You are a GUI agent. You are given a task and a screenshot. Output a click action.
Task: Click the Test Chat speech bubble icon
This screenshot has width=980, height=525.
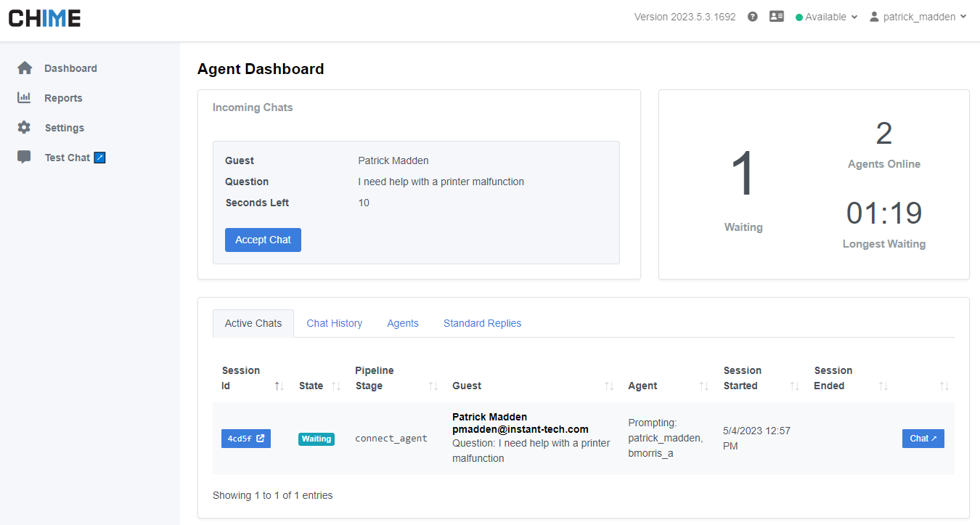(x=25, y=158)
